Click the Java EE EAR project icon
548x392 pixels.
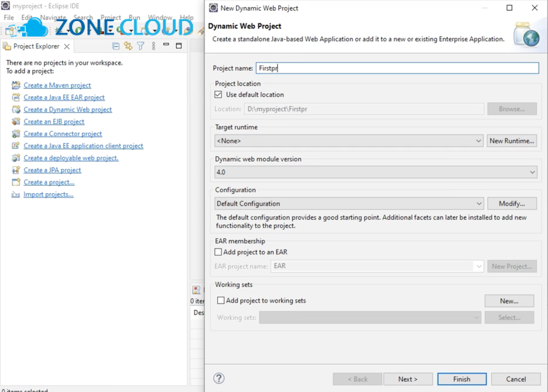(16, 97)
